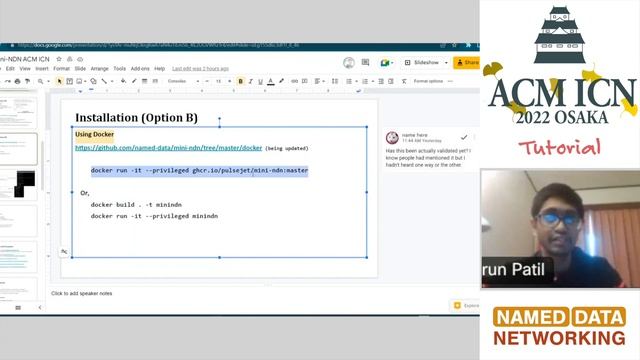The image size is (640, 360).
Task: Open the Consolas font dropdown
Action: point(183,81)
